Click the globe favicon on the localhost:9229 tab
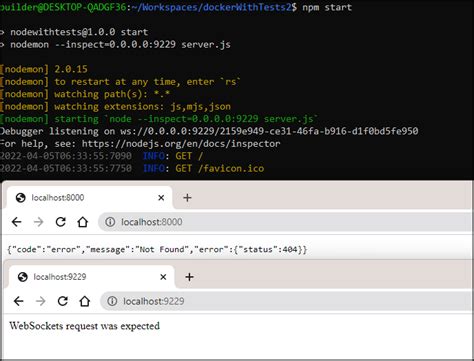This screenshot has height=361, width=474. tap(23, 277)
